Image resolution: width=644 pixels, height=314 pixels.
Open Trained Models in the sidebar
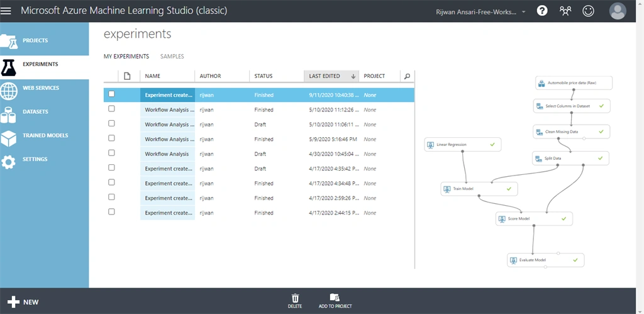45,136
